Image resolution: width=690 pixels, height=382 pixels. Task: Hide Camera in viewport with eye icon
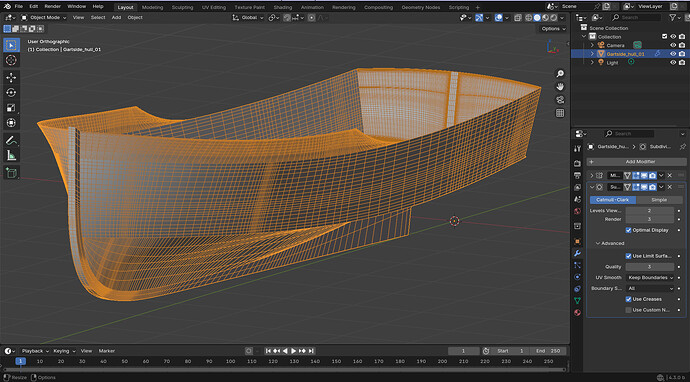[673, 45]
